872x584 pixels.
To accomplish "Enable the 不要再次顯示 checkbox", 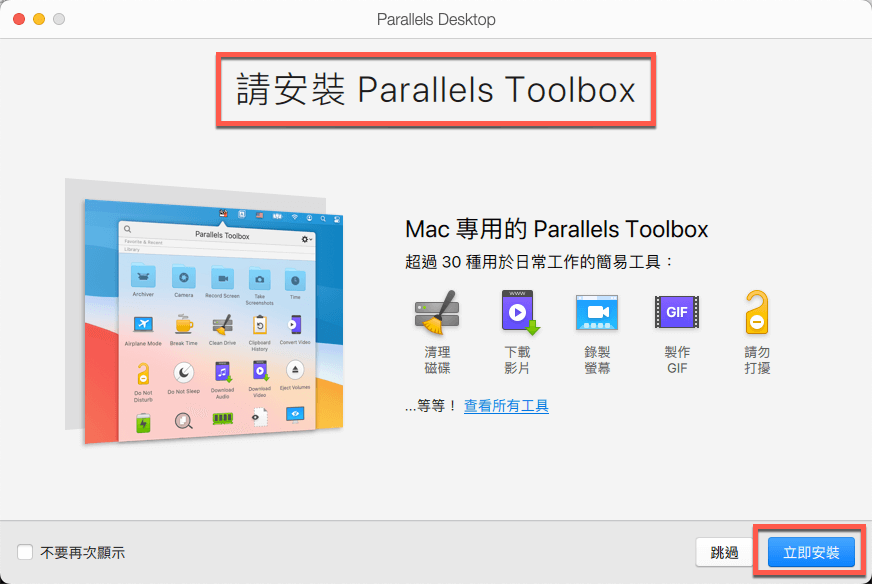I will 25,552.
